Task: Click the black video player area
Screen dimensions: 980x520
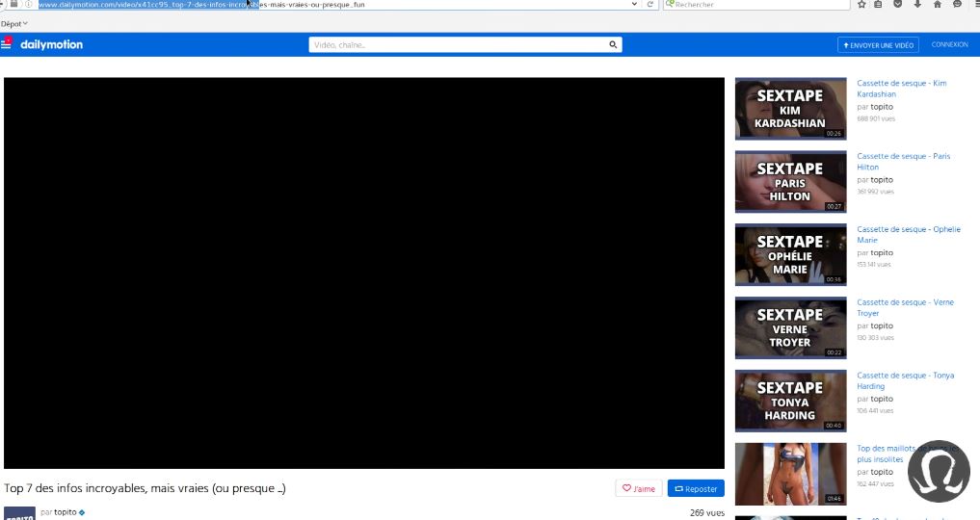Action: click(364, 273)
